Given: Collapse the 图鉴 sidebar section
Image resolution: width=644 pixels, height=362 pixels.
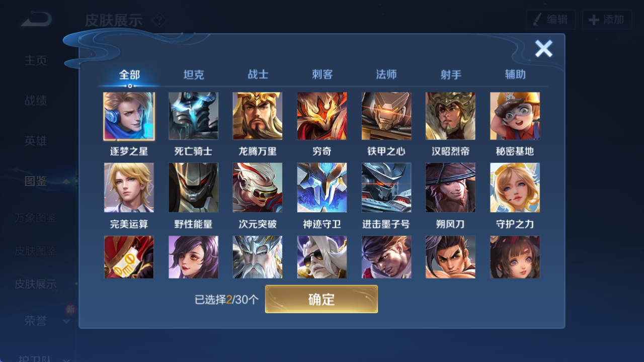Looking at the screenshot, I should point(66,181).
